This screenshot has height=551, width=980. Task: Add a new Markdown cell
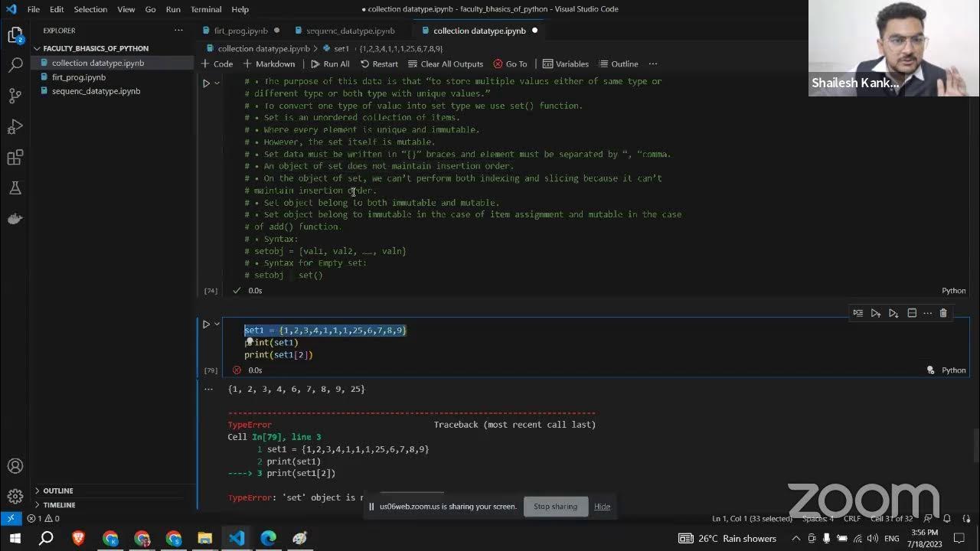click(269, 64)
